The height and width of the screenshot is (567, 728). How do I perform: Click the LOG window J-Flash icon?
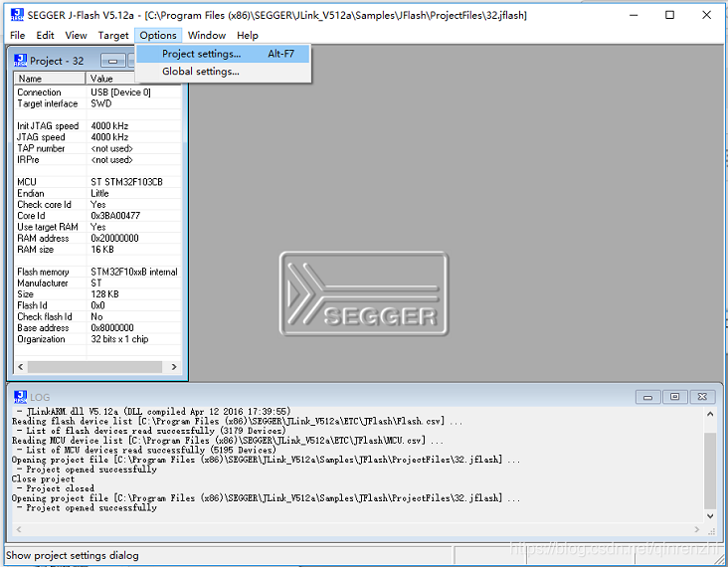coord(21,397)
